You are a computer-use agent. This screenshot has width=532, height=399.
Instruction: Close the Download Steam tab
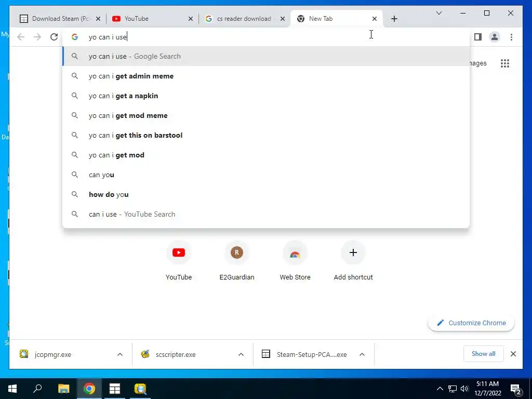coord(98,19)
